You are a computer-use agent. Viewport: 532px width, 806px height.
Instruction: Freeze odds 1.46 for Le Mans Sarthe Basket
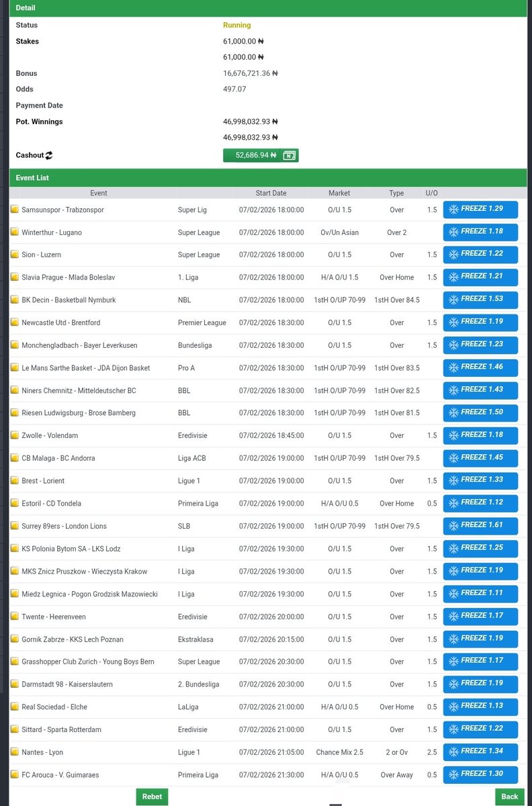(x=480, y=367)
